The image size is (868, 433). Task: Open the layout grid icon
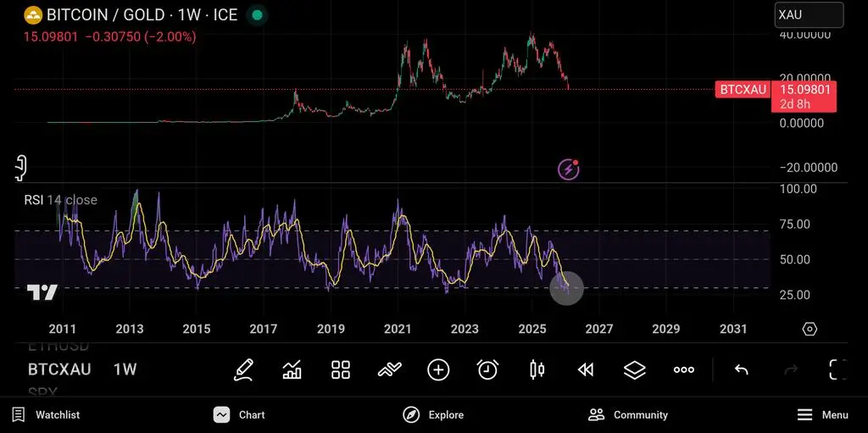(341, 369)
